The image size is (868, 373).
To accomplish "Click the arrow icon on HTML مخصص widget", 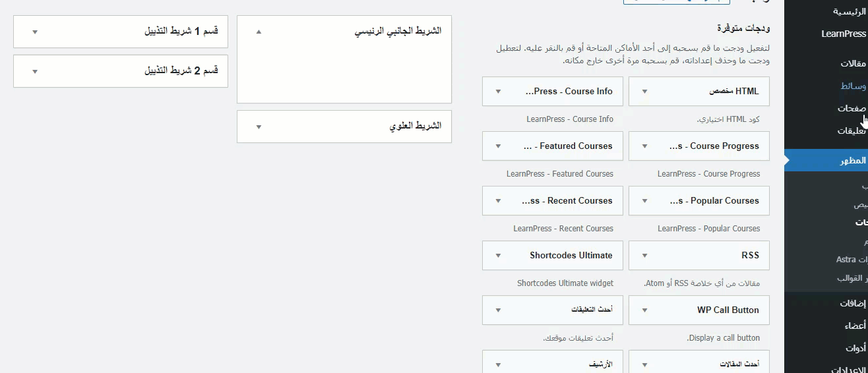I will point(644,92).
